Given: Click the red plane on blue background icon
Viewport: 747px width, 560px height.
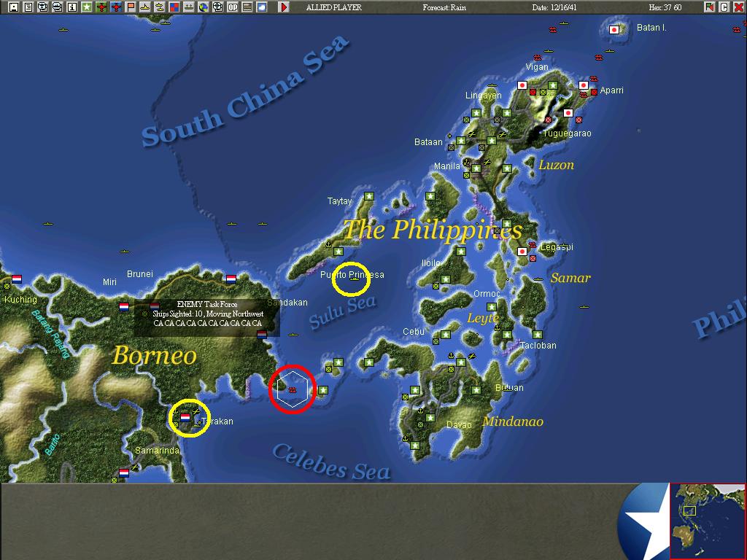Looking at the screenshot, I should 116,7.
